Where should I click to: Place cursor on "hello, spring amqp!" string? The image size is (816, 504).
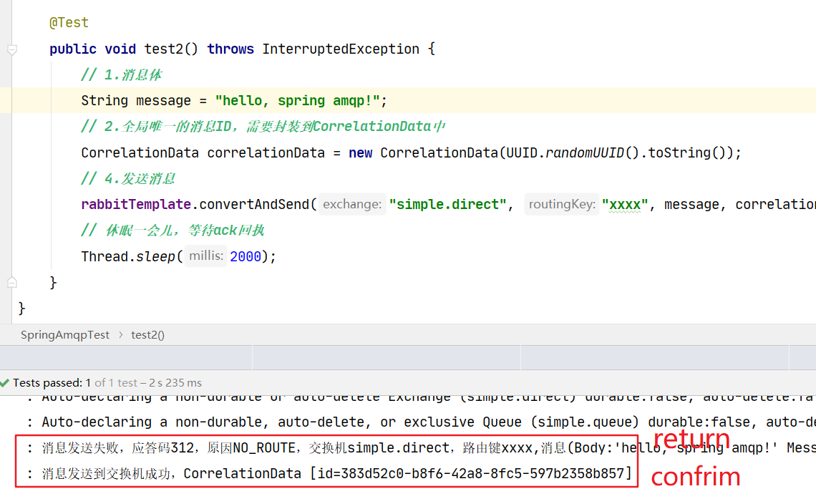click(x=297, y=100)
